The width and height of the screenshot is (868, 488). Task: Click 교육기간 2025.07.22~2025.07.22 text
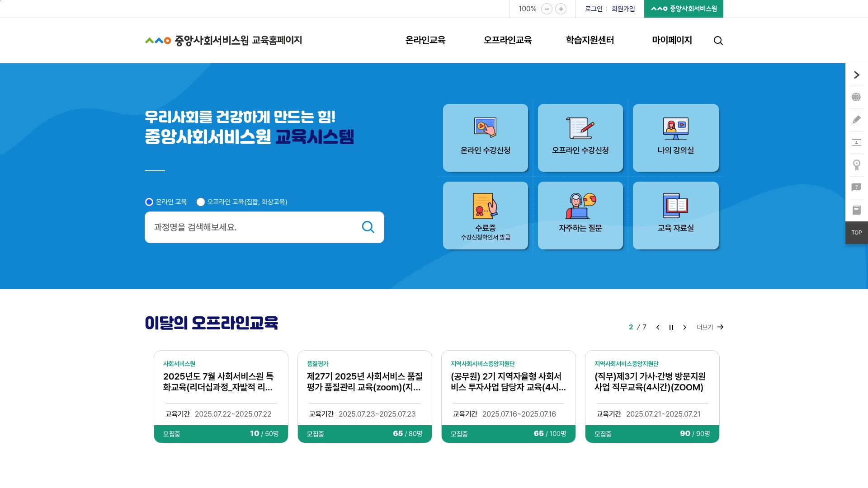pyautogui.click(x=218, y=414)
